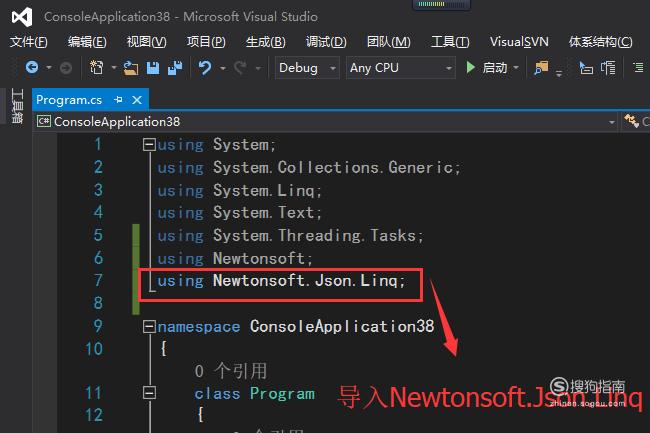Viewport: 650px width, 433px height.
Task: Create a new project with toolbar icon
Action: [97, 67]
